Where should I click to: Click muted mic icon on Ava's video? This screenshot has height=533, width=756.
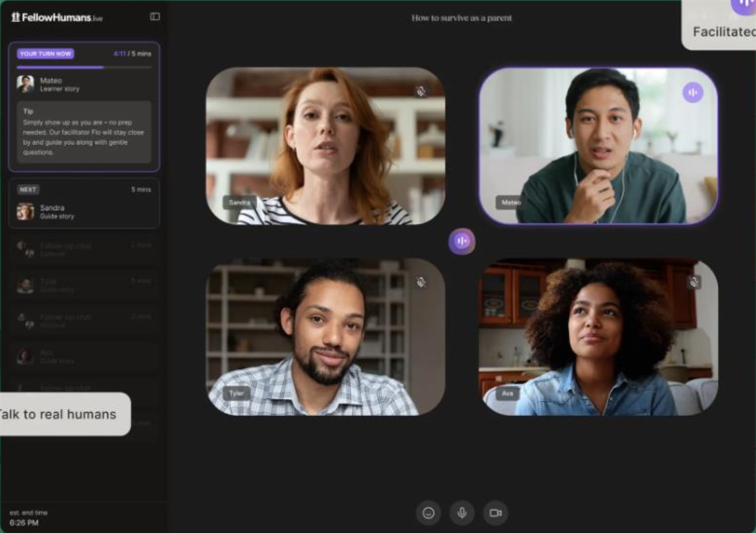694,282
